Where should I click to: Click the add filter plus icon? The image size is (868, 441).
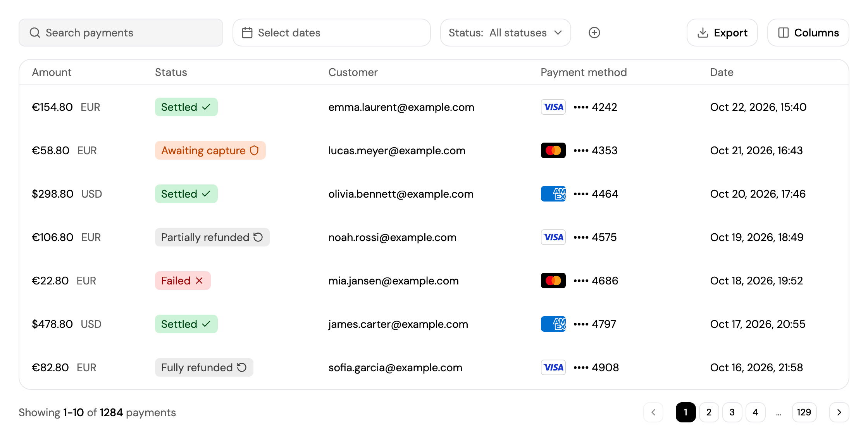pyautogui.click(x=594, y=33)
